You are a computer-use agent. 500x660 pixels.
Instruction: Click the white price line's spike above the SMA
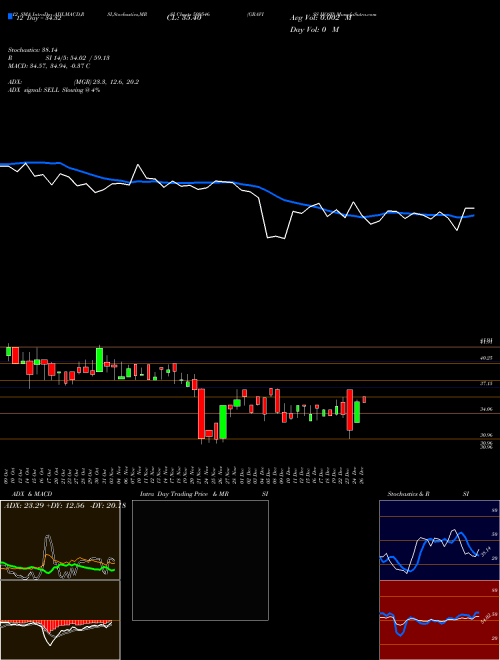pos(138,166)
